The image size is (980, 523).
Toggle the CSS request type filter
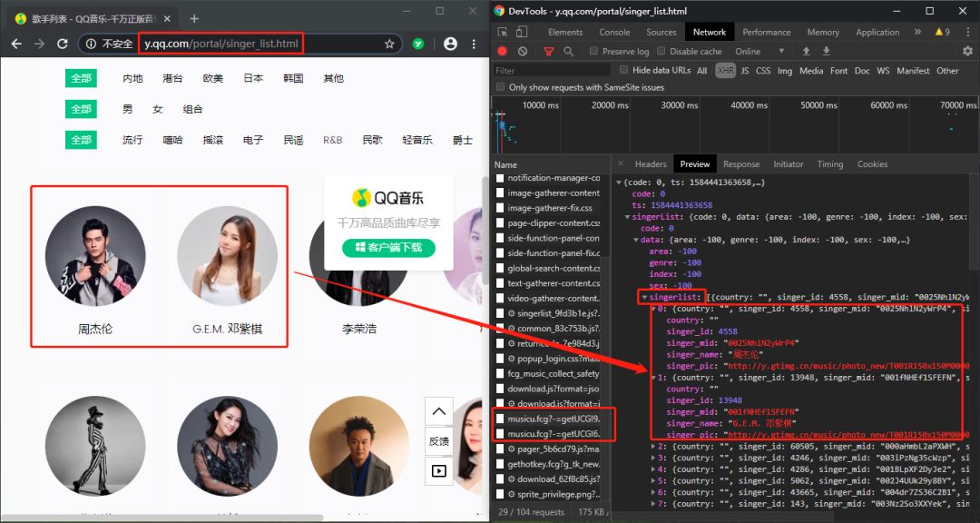763,71
